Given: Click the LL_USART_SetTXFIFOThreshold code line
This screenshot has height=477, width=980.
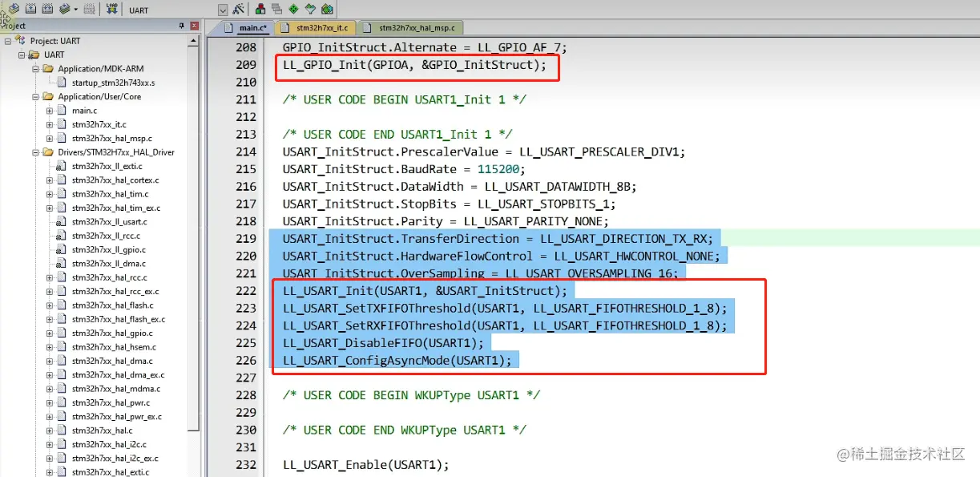Looking at the screenshot, I should [505, 309].
